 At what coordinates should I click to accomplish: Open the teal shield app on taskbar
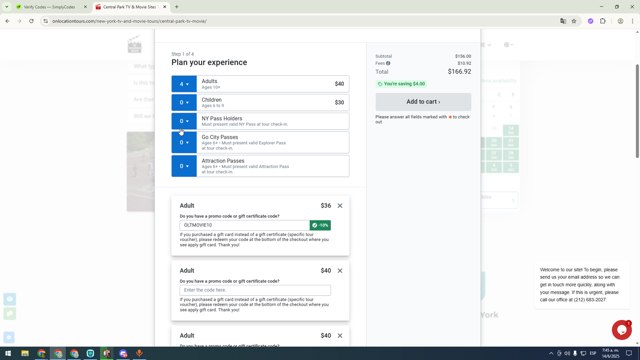pos(91,353)
